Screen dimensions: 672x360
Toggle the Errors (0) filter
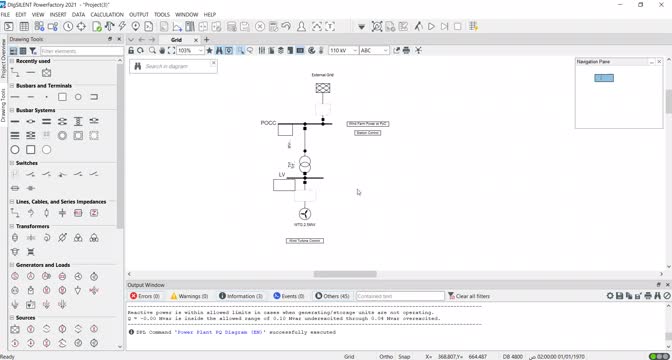[x=144, y=296]
